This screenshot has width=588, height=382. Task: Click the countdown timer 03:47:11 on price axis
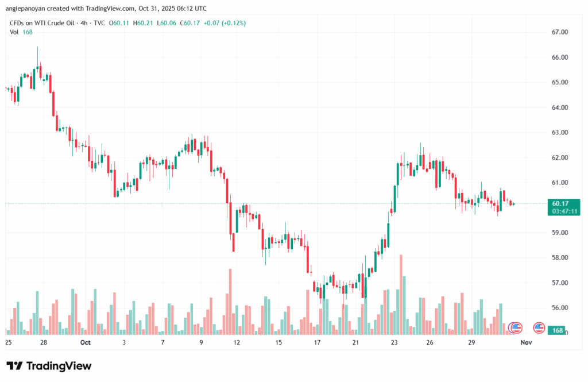565,211
